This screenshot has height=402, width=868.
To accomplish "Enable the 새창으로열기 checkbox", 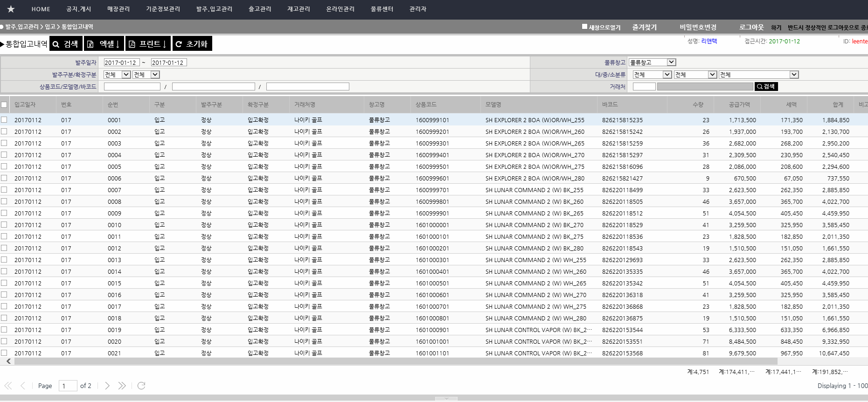I will (584, 27).
